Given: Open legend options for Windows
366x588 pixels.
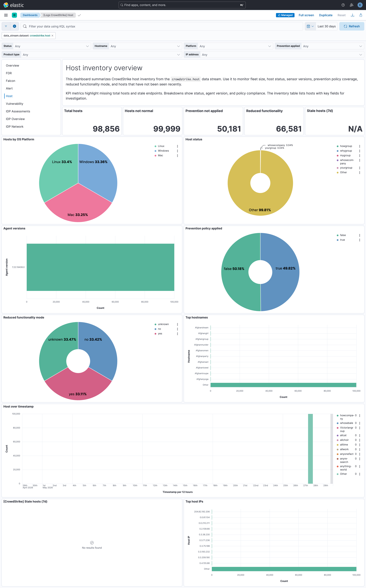Looking at the screenshot, I should tap(177, 151).
